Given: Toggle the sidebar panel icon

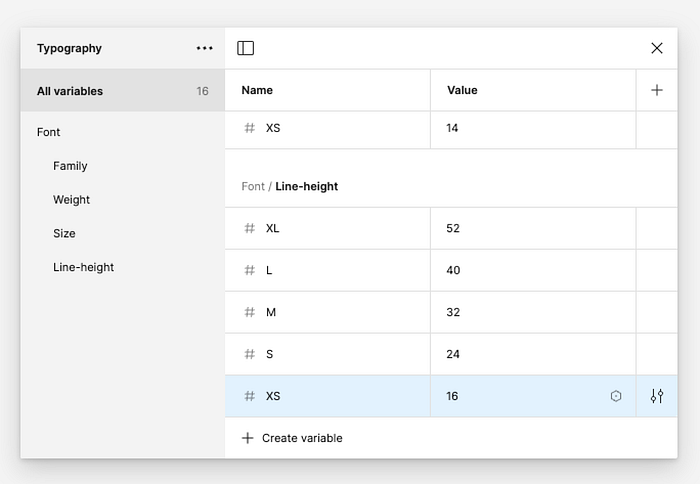Looking at the screenshot, I should tap(245, 48).
